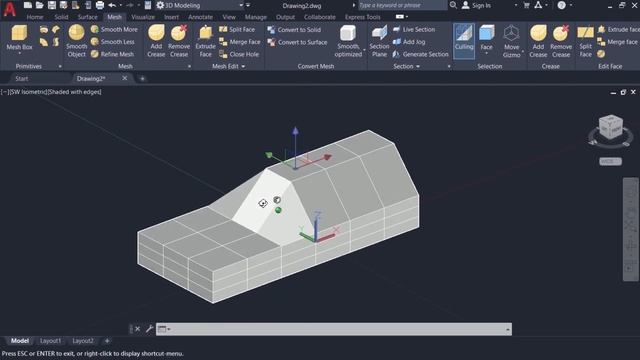
Task: Close the Drawing2 file tab
Action: pyautogui.click(x=124, y=78)
